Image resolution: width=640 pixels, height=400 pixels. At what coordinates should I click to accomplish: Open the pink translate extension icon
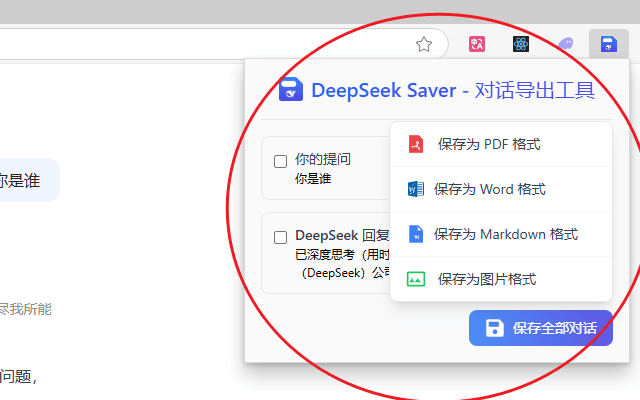pos(477,44)
